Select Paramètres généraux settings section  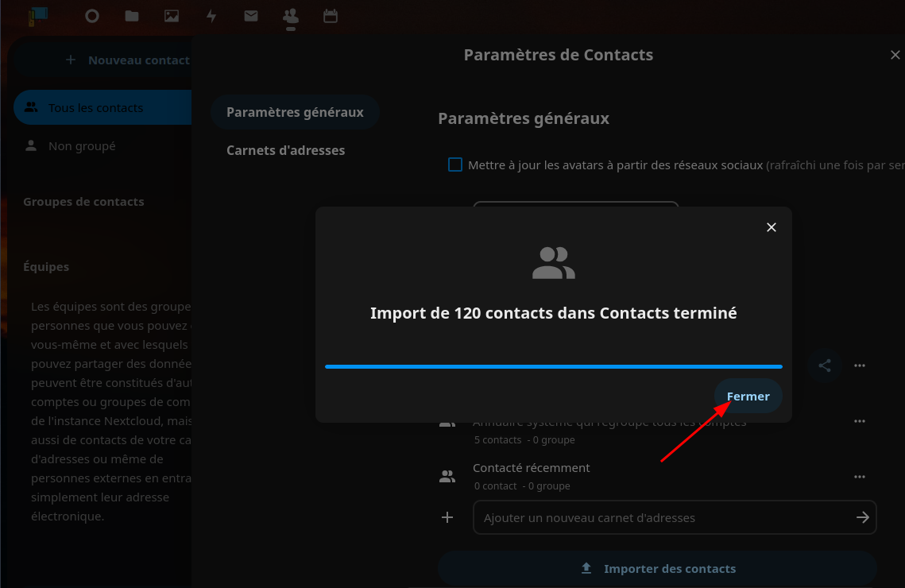click(295, 112)
